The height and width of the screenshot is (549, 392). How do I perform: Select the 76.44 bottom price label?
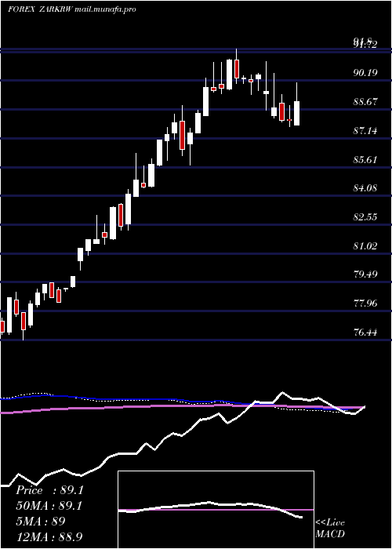[365, 332]
